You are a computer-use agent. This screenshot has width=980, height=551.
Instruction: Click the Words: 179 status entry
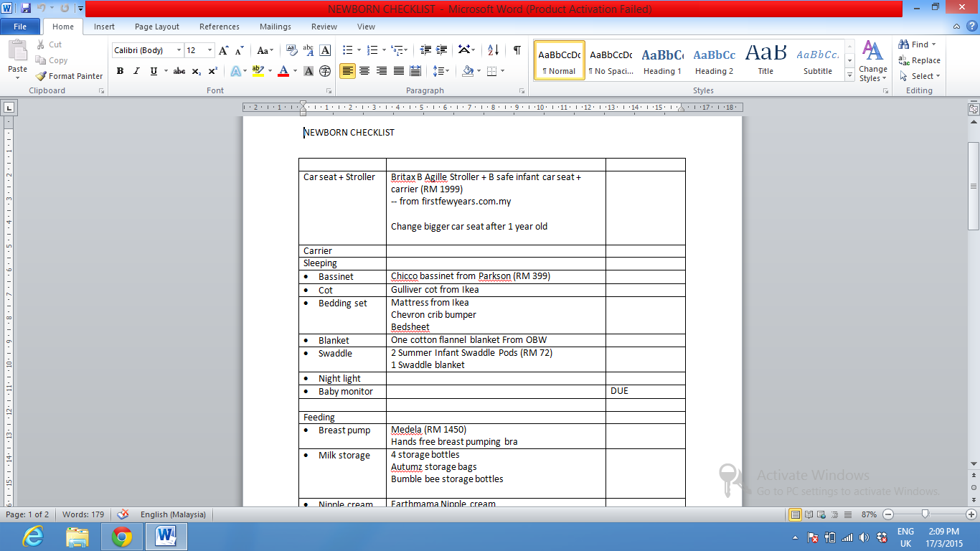point(83,514)
